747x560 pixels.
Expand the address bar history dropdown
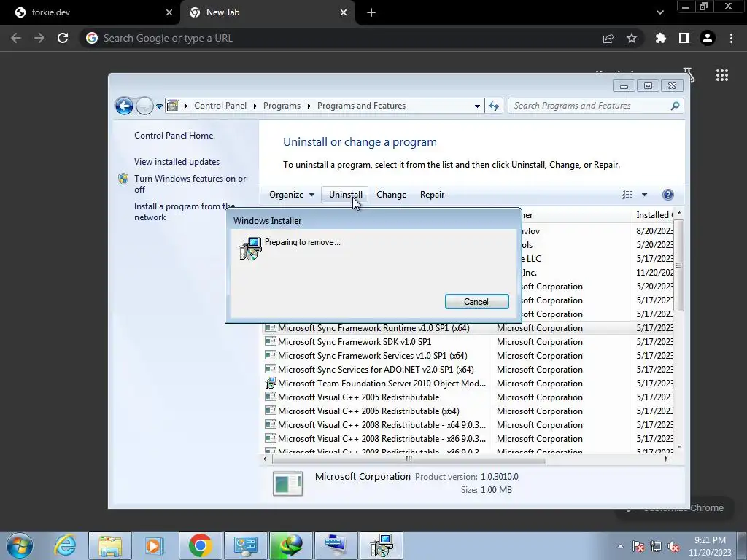click(477, 106)
